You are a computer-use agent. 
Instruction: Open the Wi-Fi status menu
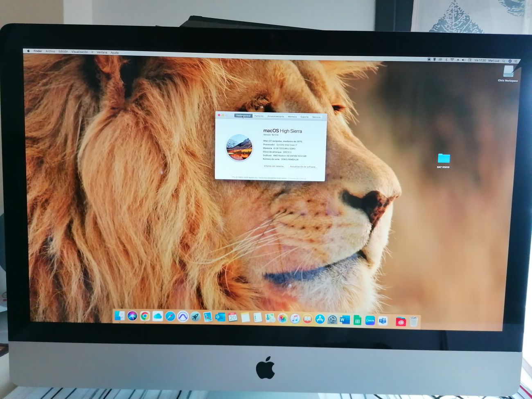click(452, 60)
